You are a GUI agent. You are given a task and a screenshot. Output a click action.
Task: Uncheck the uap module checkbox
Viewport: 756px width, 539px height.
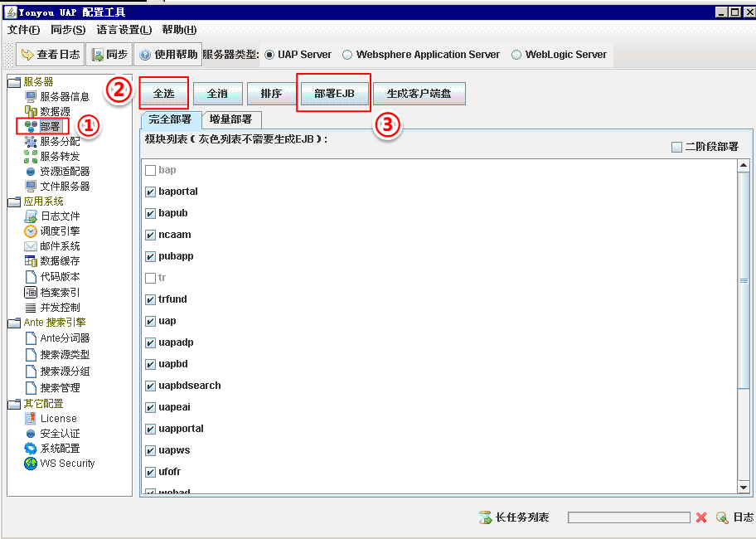[150, 322]
